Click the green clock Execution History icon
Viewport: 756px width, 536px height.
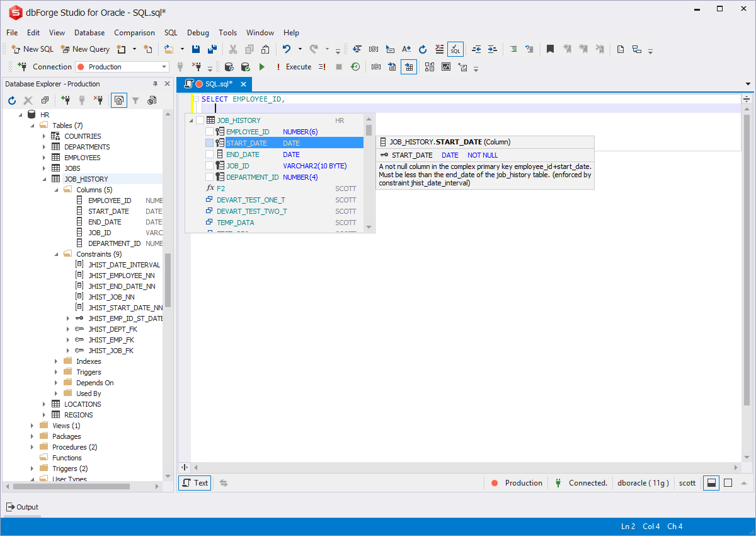pyautogui.click(x=355, y=67)
